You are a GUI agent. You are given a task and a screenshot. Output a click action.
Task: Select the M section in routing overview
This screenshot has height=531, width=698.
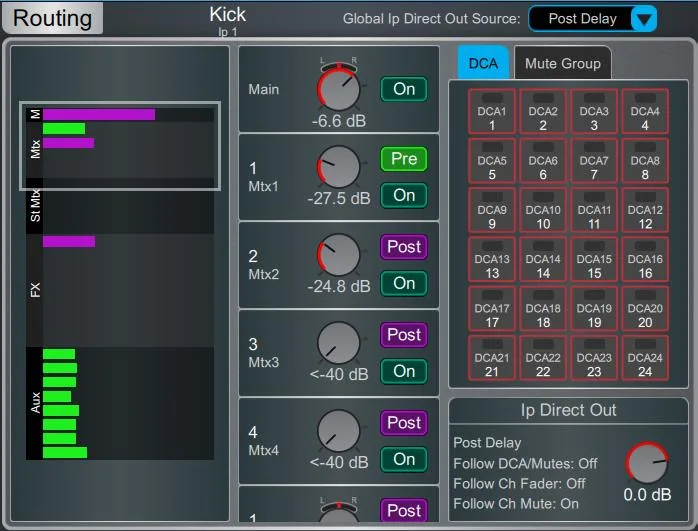click(120, 114)
